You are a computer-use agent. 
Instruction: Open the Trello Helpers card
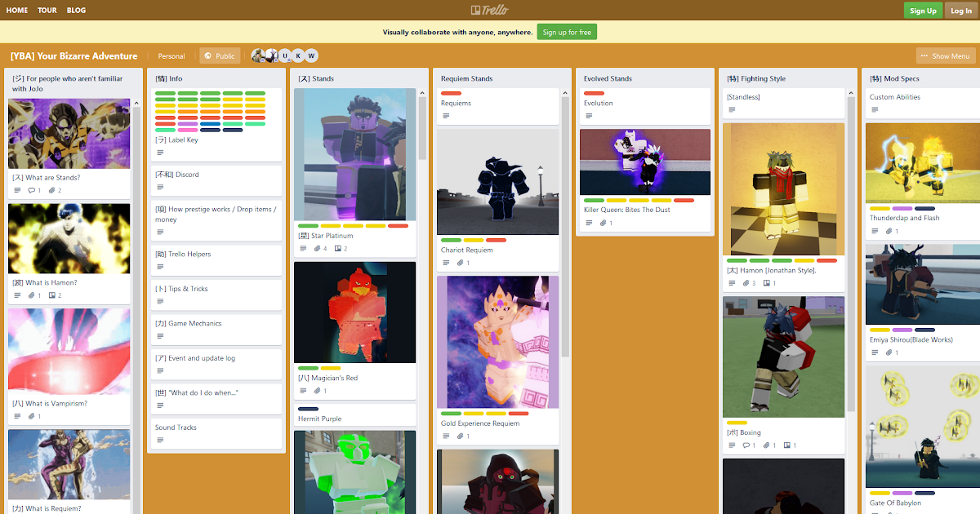click(x=216, y=260)
